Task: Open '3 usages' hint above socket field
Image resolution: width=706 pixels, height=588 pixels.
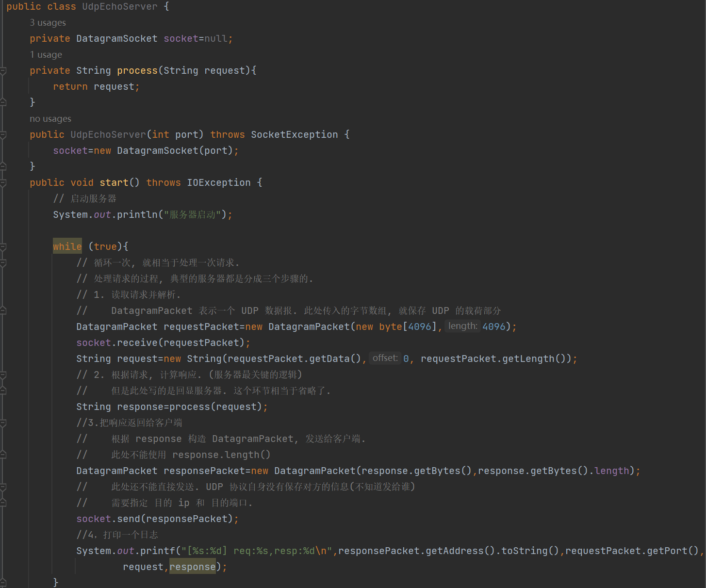Action: coord(48,23)
